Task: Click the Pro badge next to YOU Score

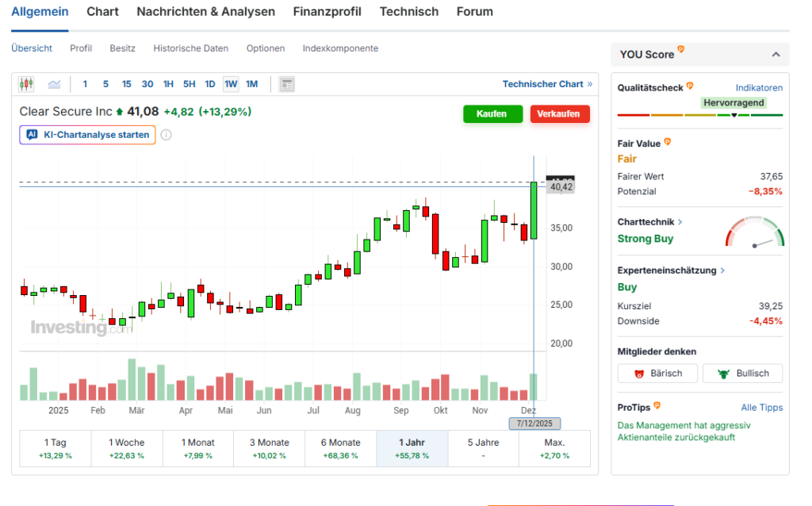Action: [681, 50]
